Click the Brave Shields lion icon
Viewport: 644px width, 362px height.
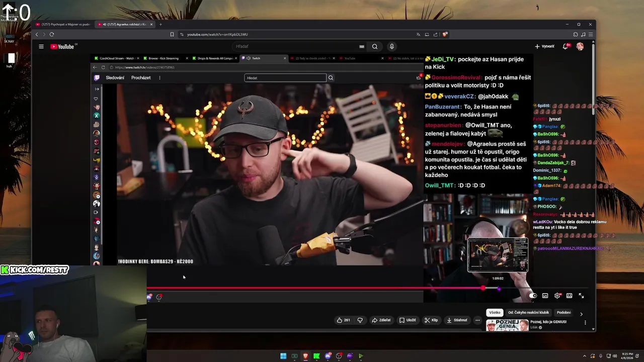(x=445, y=34)
